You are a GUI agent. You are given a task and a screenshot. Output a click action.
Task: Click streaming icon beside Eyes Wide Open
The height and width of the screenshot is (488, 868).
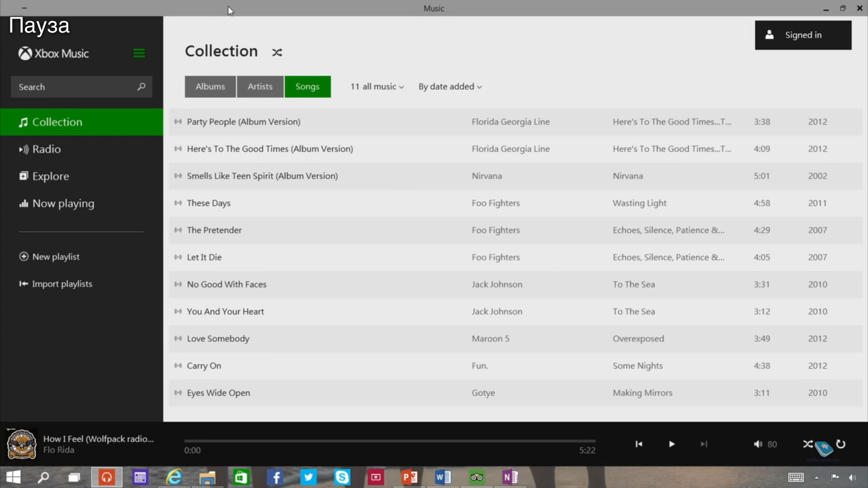tap(178, 393)
